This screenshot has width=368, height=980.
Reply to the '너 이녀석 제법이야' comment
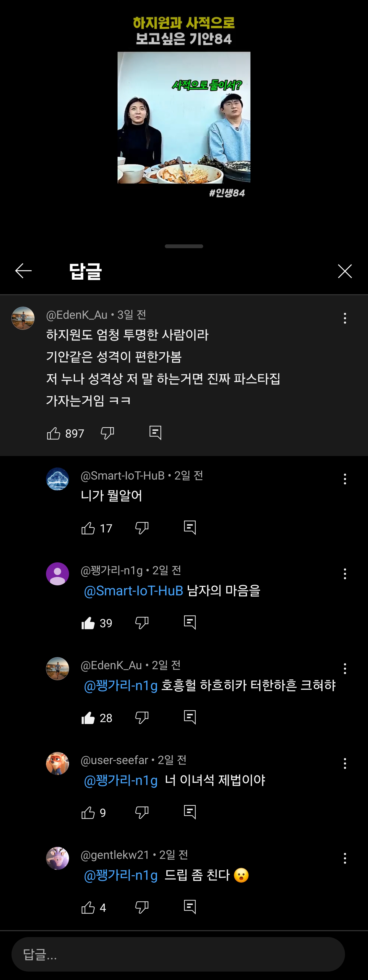coord(189,812)
